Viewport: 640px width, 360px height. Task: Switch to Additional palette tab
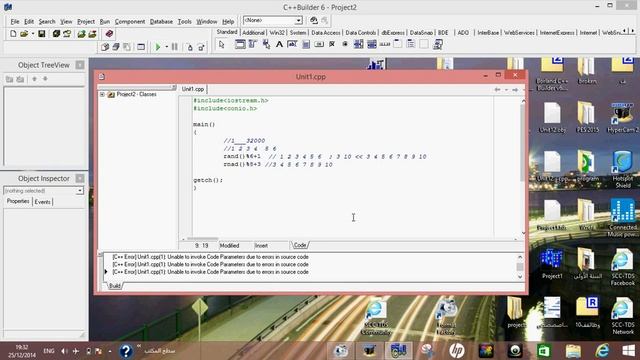[x=253, y=33]
